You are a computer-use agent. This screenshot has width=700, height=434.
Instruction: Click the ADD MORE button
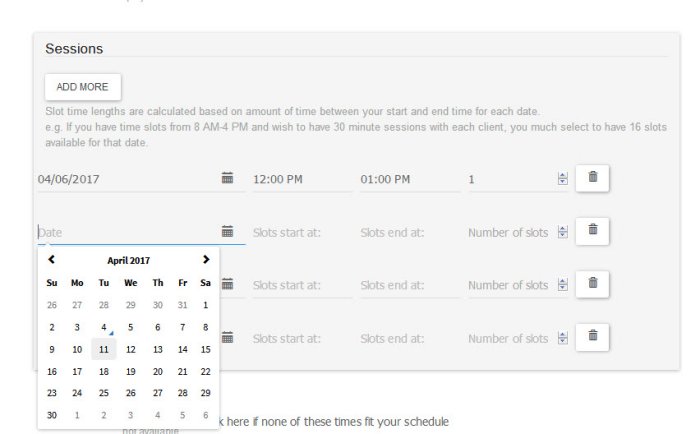82,87
